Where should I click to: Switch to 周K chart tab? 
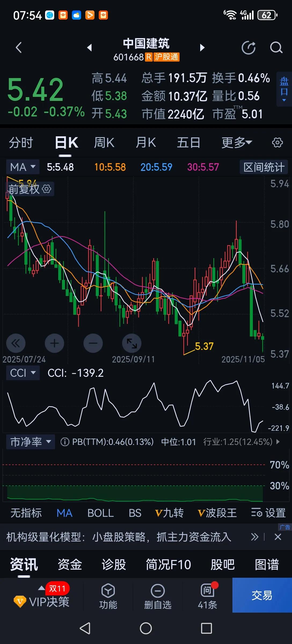click(x=104, y=142)
